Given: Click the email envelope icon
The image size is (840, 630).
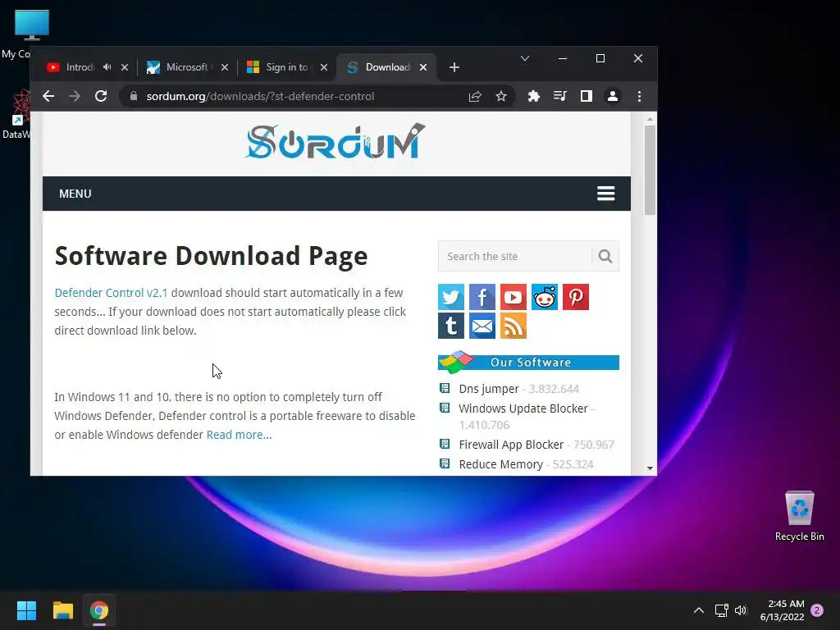Looking at the screenshot, I should pos(482,326).
